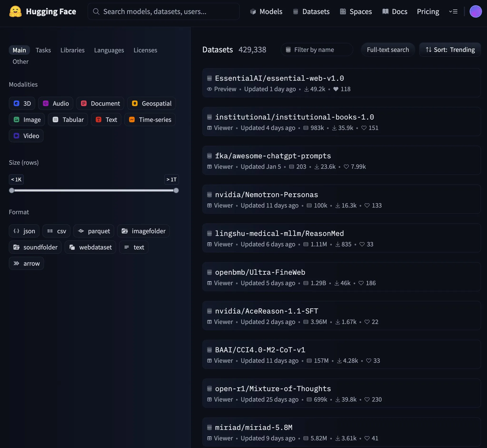Click the Models cube icon in navbar
The width and height of the screenshot is (487, 448).
point(253,11)
